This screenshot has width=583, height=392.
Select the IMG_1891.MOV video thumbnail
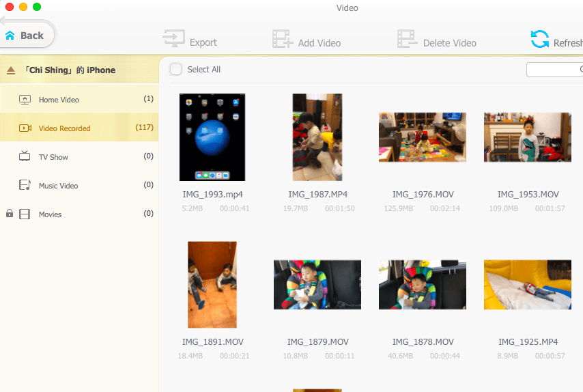(212, 285)
